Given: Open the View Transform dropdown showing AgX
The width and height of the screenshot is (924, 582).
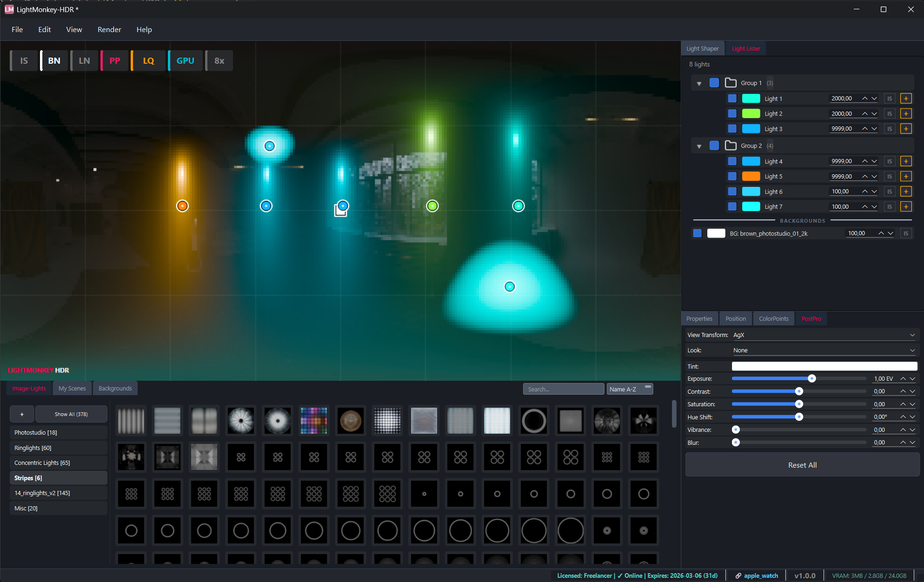Looking at the screenshot, I should tap(824, 335).
